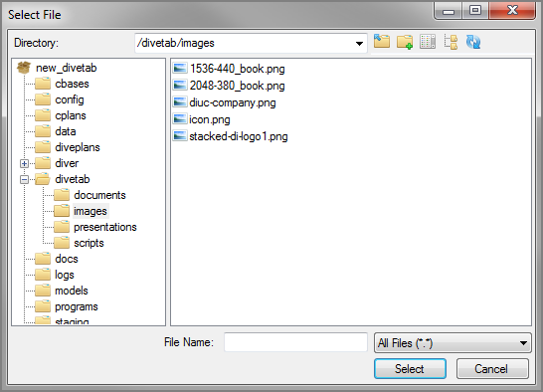The height and width of the screenshot is (392, 543).
Task: Select file name 2048-380_book.png
Action: (x=238, y=86)
